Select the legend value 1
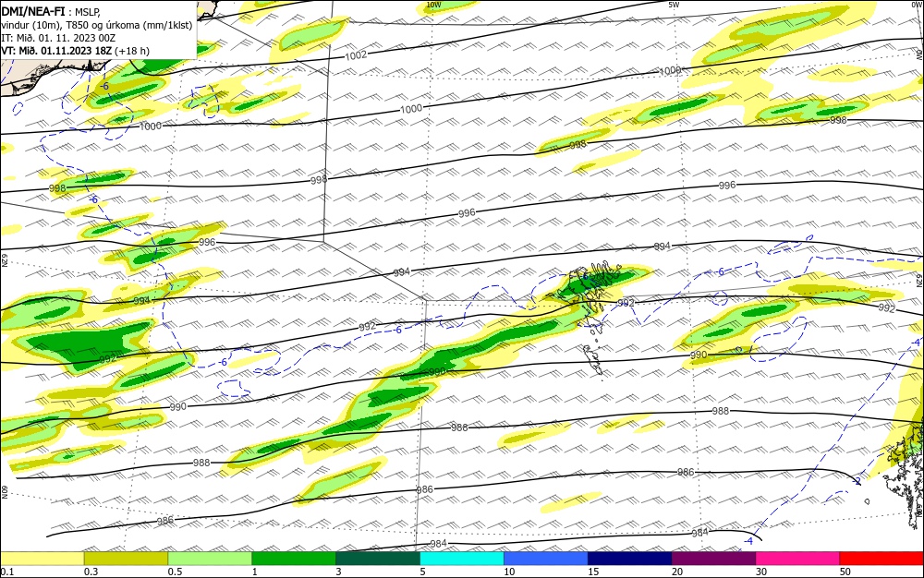This screenshot has width=924, height=578. click(x=255, y=572)
